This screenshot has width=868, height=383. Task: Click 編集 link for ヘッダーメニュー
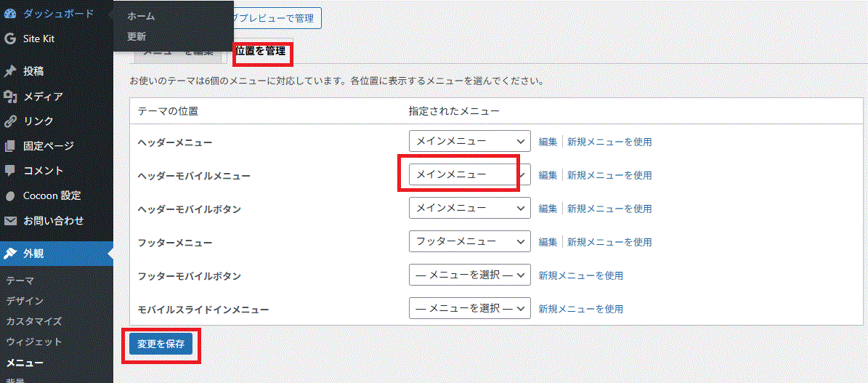[548, 142]
